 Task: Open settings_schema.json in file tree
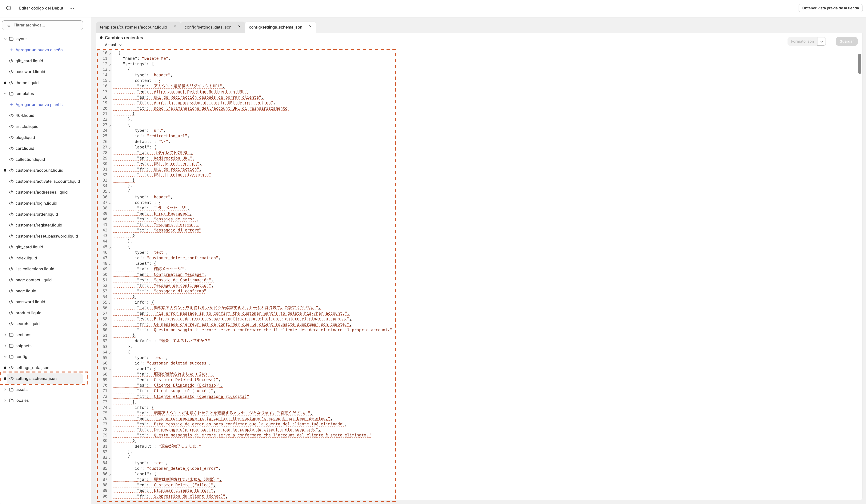pos(36,379)
